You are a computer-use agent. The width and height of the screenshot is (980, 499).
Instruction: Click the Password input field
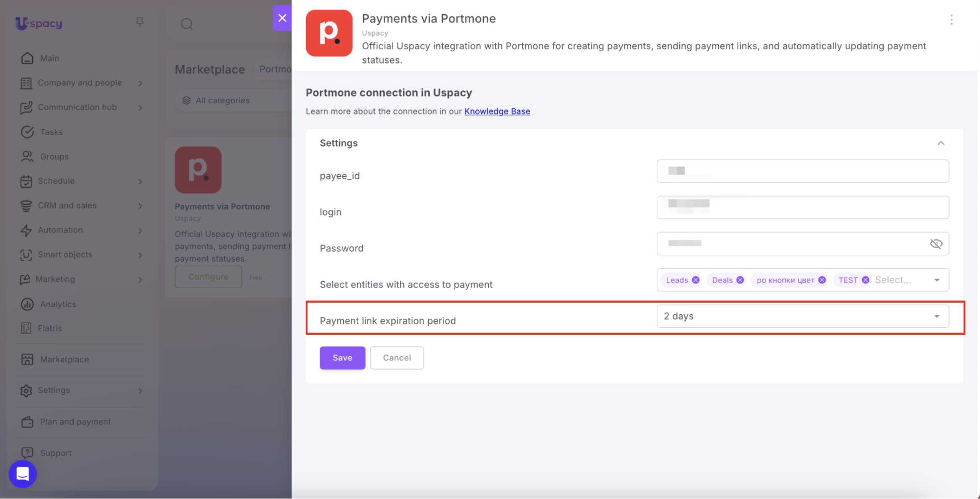(x=802, y=244)
